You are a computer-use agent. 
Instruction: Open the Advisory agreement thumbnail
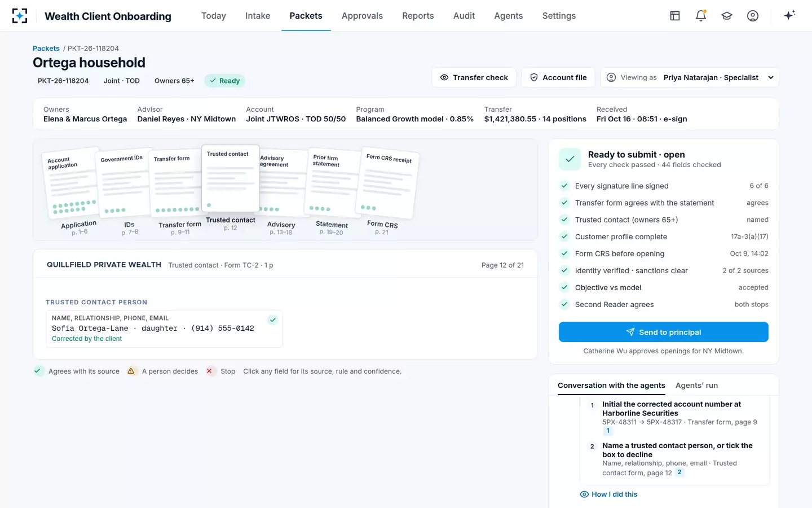282,183
